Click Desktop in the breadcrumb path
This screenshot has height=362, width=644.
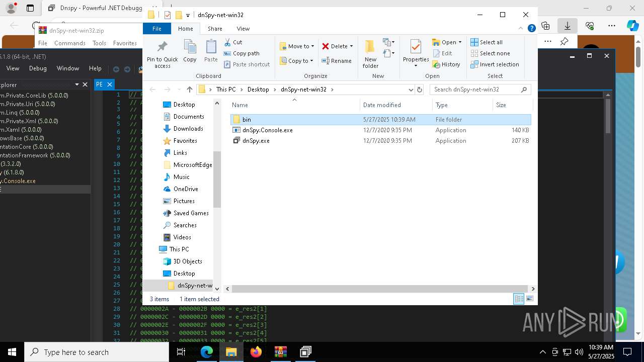[x=258, y=89]
